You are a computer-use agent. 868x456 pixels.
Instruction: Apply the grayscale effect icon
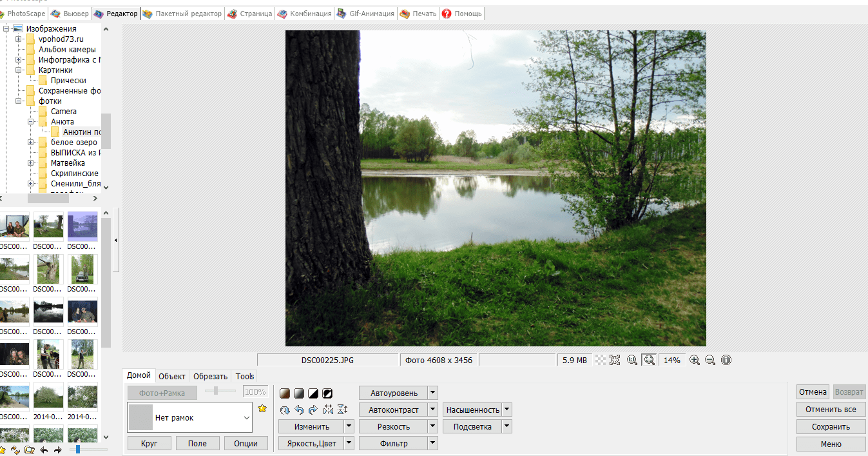tap(299, 393)
